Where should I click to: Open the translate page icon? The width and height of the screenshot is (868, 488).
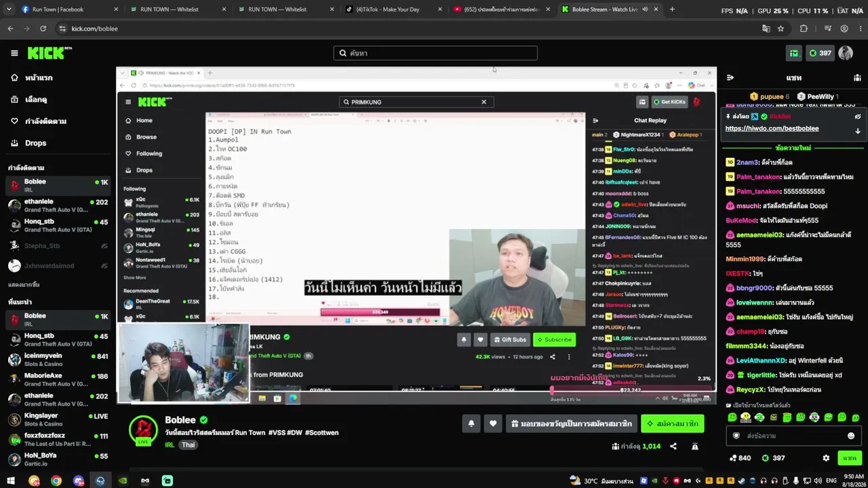pos(766,28)
